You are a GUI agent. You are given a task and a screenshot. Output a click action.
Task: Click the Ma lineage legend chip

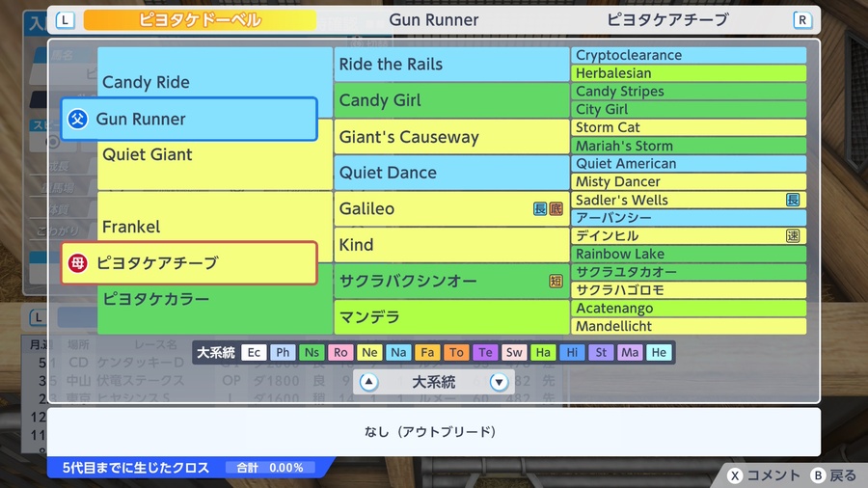pyautogui.click(x=630, y=352)
